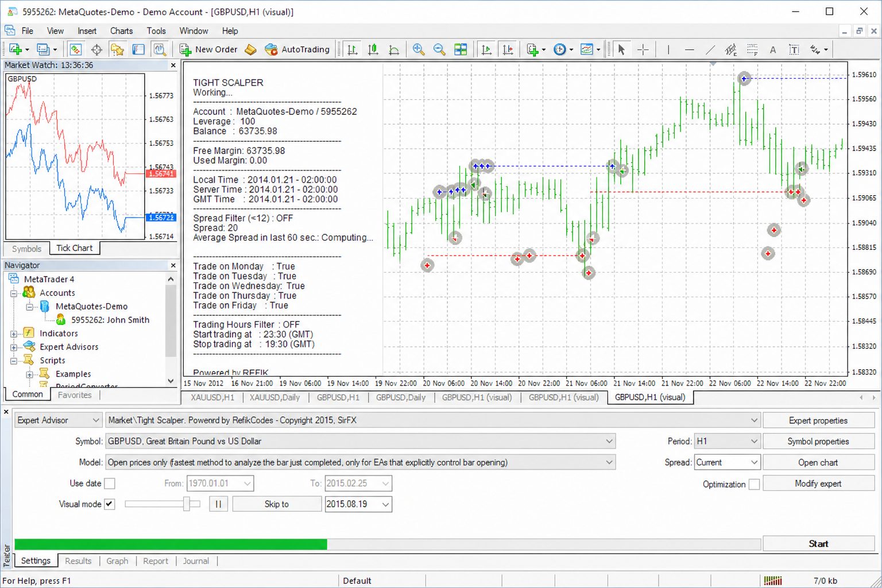Open the Insert menu
882x588 pixels.
[87, 31]
